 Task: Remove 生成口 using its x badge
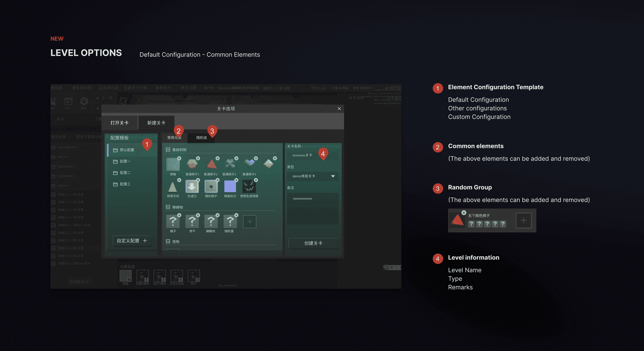(198, 180)
